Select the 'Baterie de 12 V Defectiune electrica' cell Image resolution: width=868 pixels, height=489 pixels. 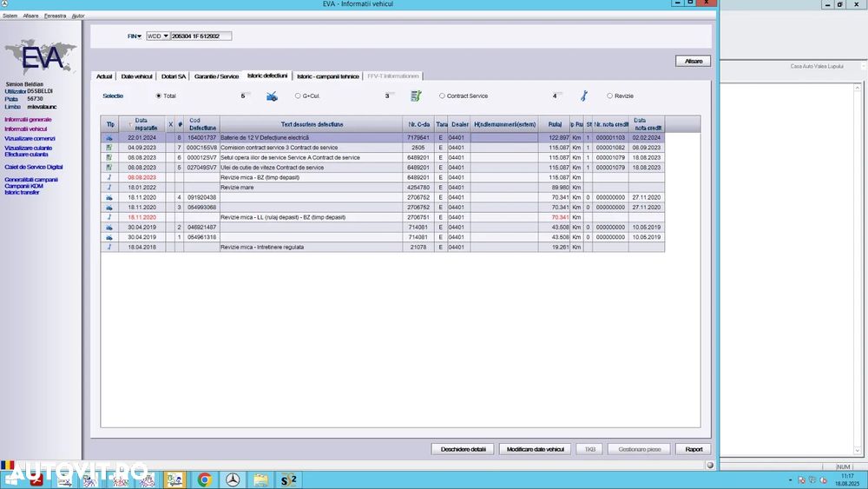pyautogui.click(x=312, y=137)
